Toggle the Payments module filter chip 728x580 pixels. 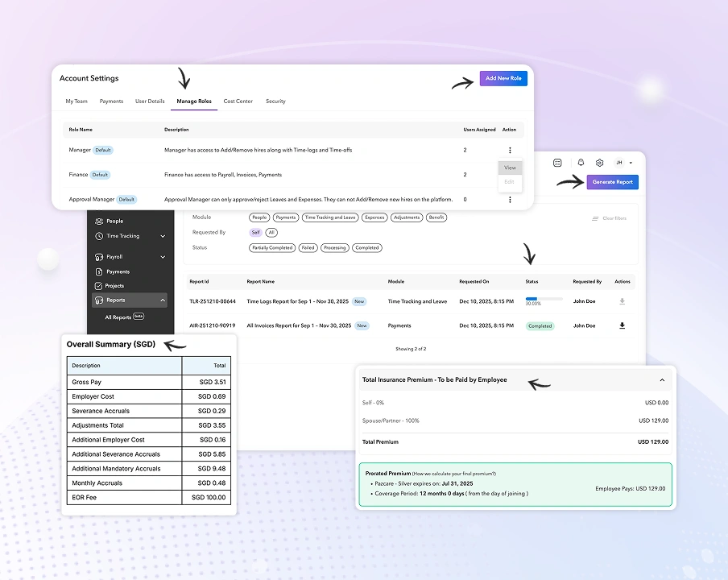(286, 217)
